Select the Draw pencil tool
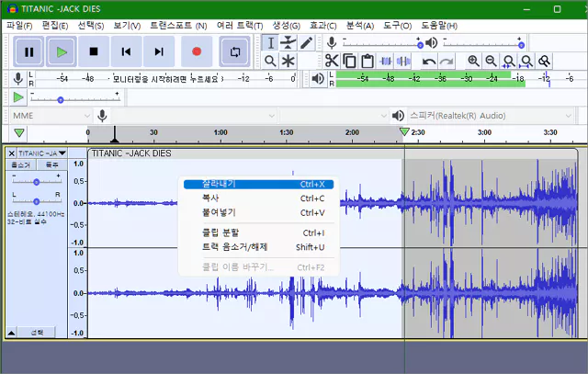 (306, 43)
